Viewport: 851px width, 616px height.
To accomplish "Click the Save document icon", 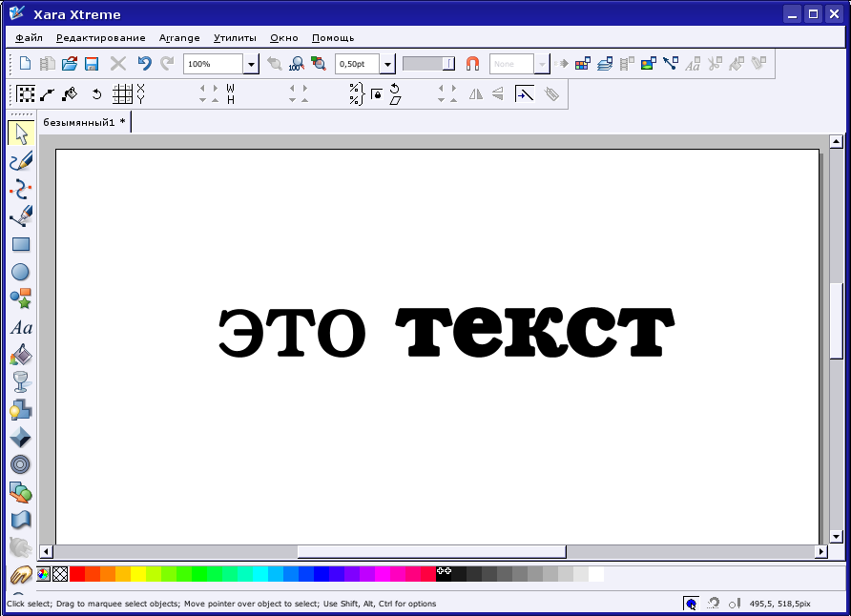I will (92, 64).
